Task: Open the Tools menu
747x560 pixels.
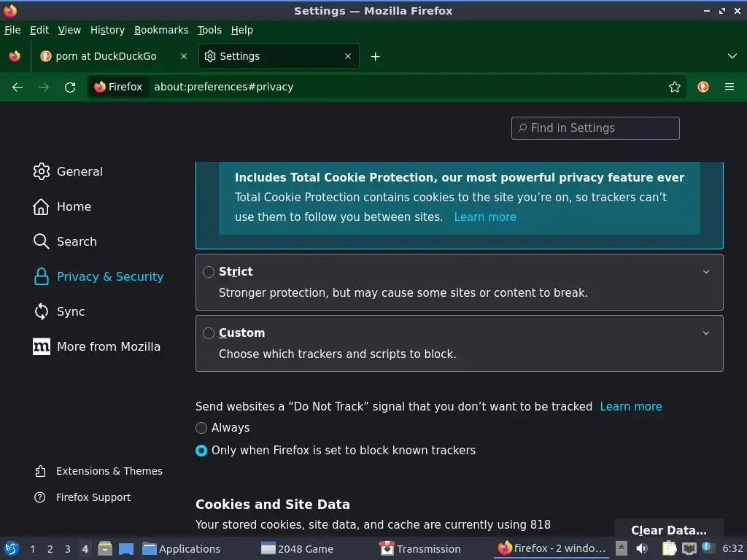Action: (209, 30)
